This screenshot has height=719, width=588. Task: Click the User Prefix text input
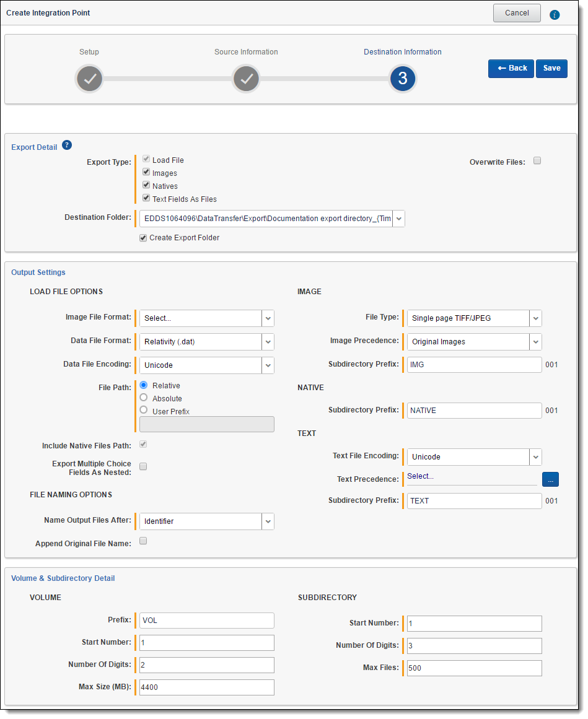tap(207, 424)
